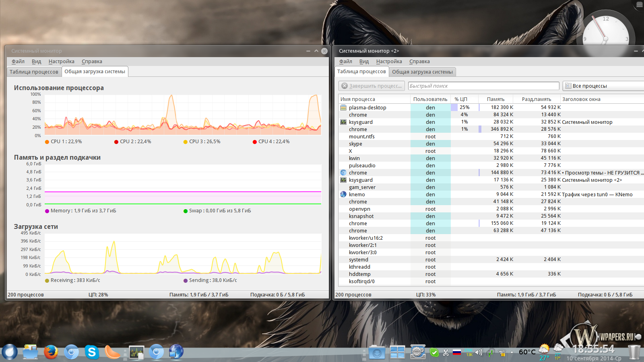Open Файл menu in the left Системный монитор window
644x362 pixels.
click(18, 62)
